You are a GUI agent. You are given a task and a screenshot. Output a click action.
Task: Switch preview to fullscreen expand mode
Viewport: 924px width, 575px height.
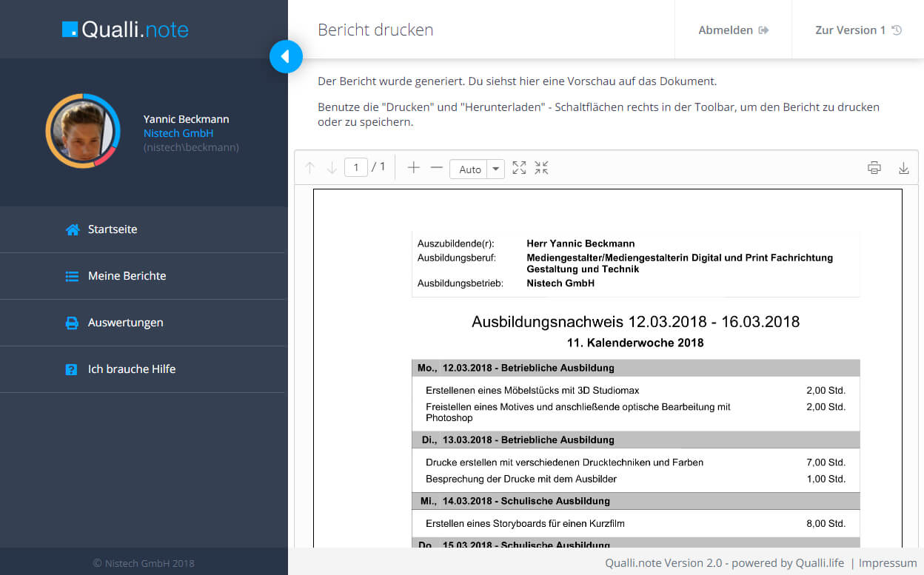click(519, 168)
